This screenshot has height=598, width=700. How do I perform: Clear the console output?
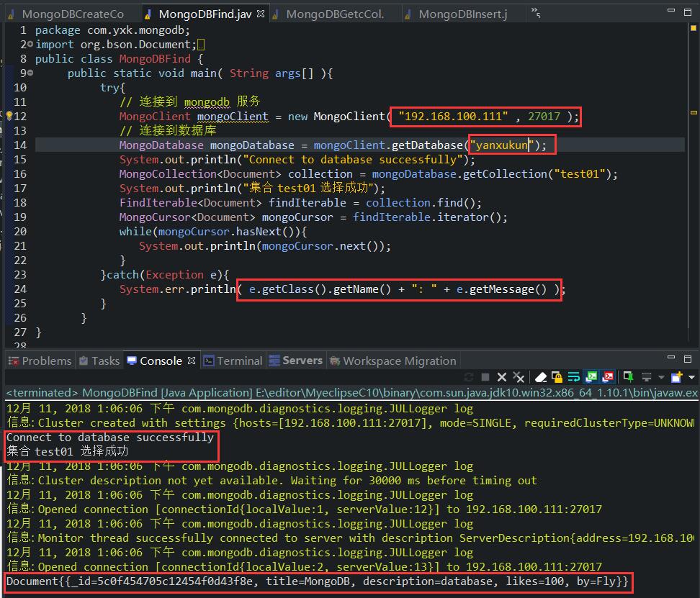click(x=541, y=377)
